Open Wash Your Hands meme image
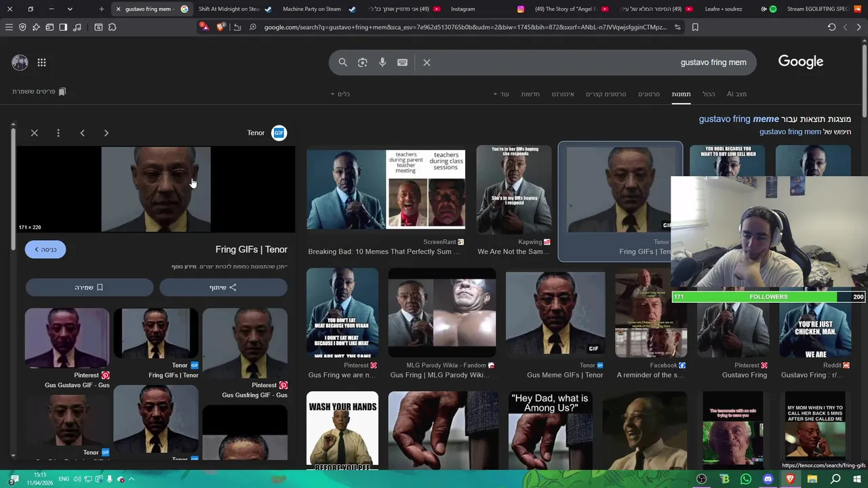Image resolution: width=868 pixels, height=488 pixels. [x=342, y=430]
